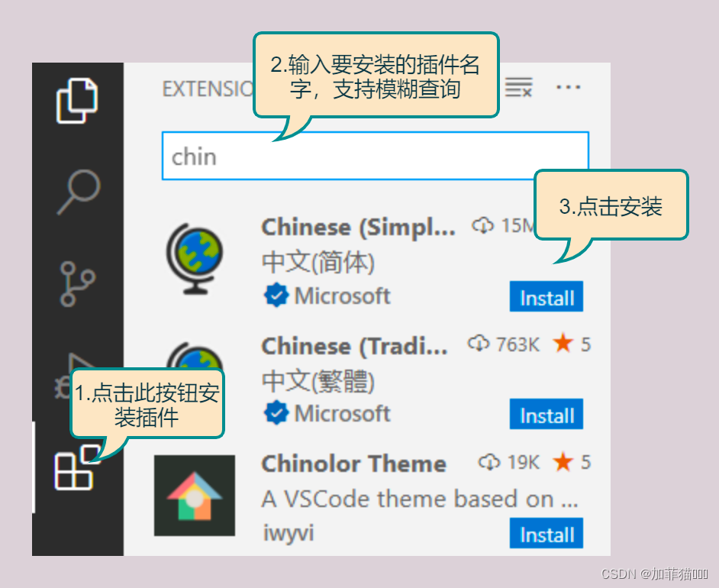Click the iwyvi publisher name
719x588 pixels.
point(289,533)
